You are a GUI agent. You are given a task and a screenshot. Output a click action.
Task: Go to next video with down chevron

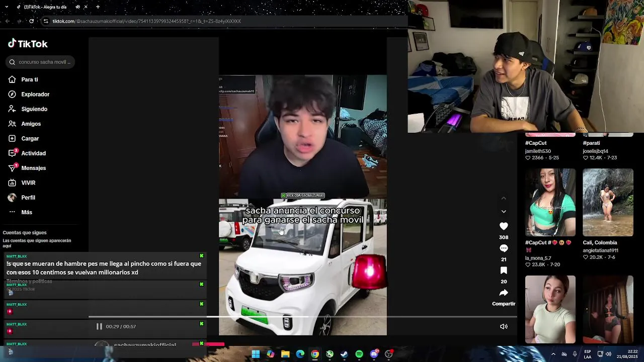coord(504,212)
